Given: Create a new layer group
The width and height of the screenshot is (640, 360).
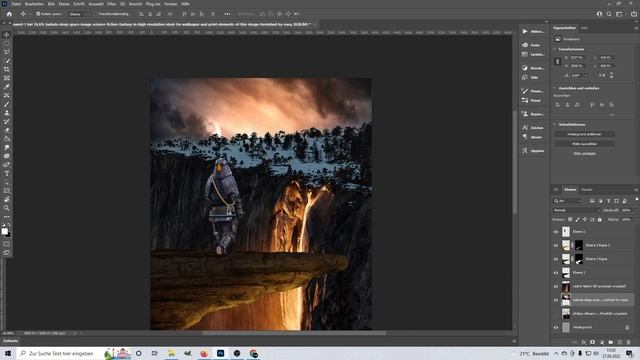Looking at the screenshot, I should pyautogui.click(x=611, y=342).
